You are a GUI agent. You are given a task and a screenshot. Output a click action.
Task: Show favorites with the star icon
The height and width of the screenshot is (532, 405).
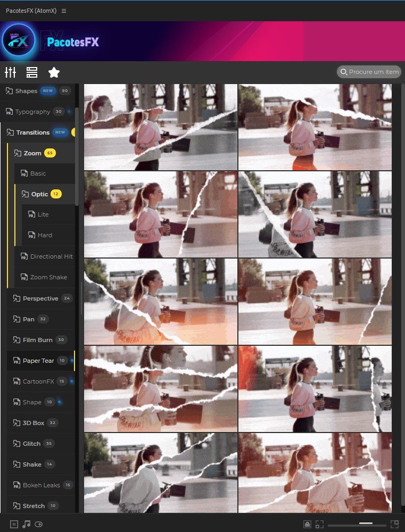click(x=54, y=72)
